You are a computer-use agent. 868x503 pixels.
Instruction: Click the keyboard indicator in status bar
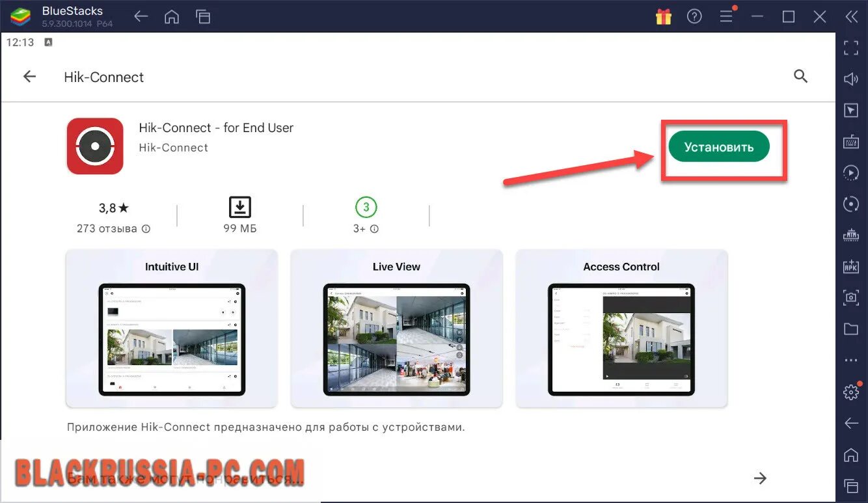pos(49,42)
